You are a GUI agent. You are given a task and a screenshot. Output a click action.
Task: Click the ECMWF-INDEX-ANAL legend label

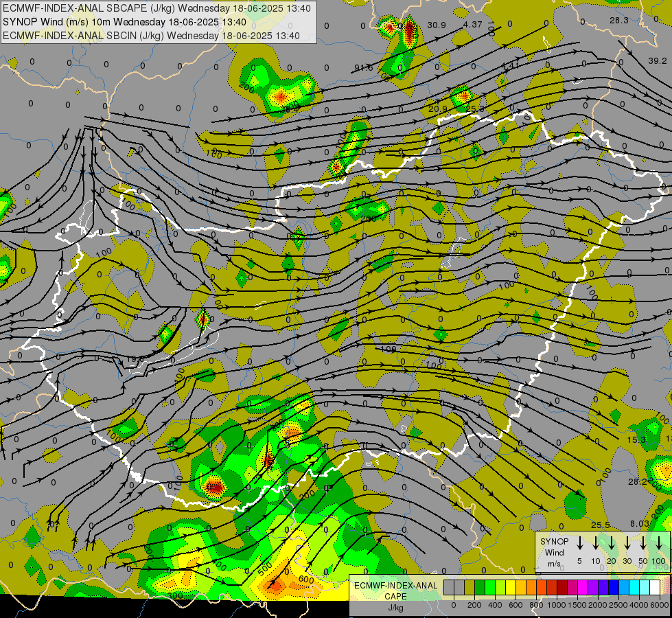[395, 586]
